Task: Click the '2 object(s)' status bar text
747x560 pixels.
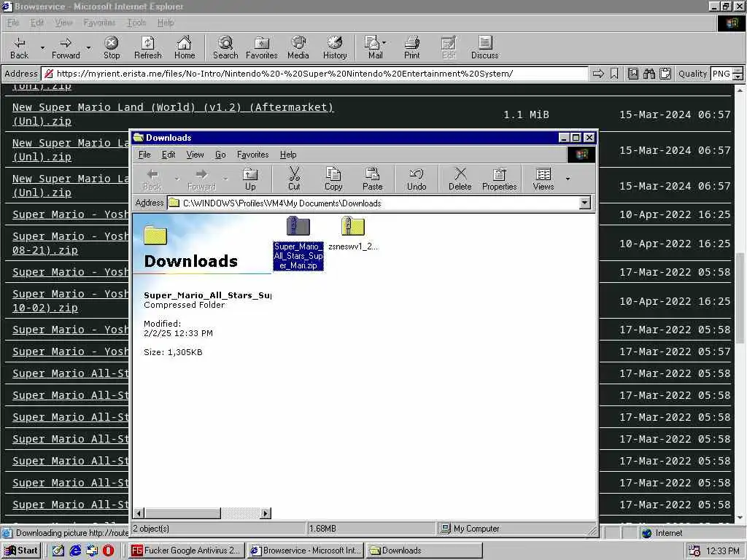Action: [x=151, y=529]
